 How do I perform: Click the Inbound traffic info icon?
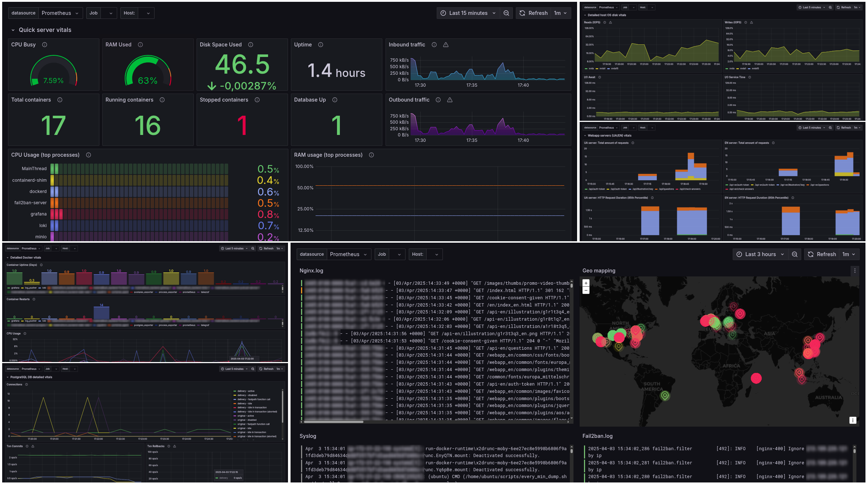click(x=434, y=45)
